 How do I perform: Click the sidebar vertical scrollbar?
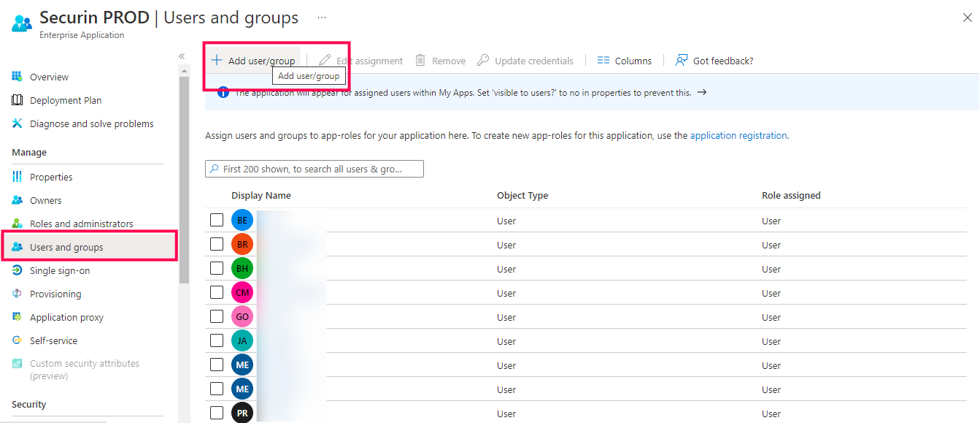(x=185, y=179)
